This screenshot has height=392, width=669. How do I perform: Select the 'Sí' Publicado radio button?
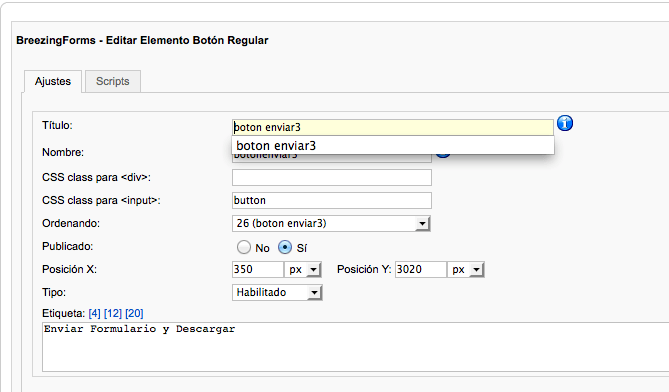(x=285, y=247)
